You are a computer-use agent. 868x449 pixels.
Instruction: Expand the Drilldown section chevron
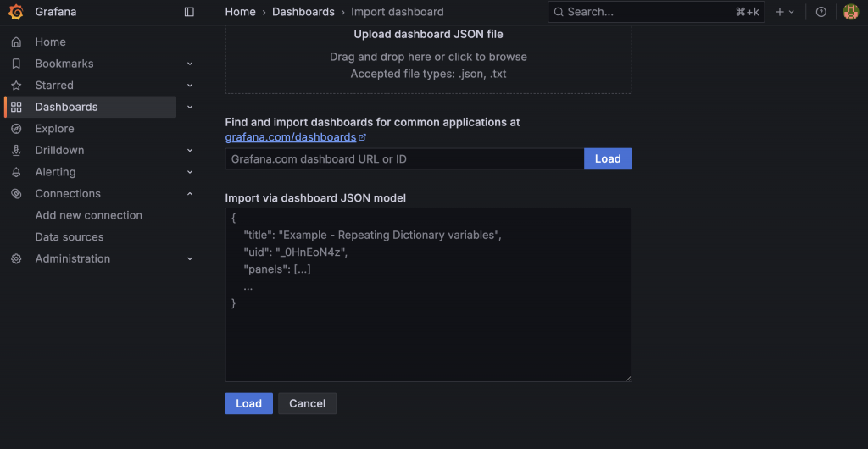coord(190,151)
